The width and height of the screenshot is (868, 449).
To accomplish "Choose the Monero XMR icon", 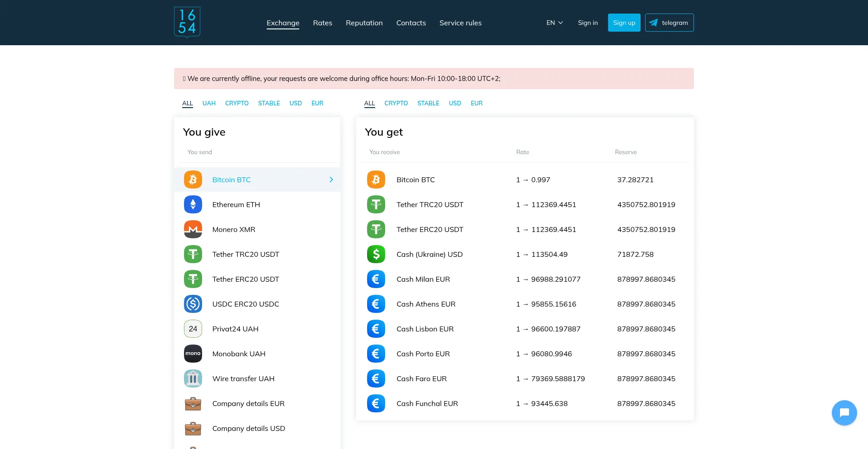I will (193, 229).
